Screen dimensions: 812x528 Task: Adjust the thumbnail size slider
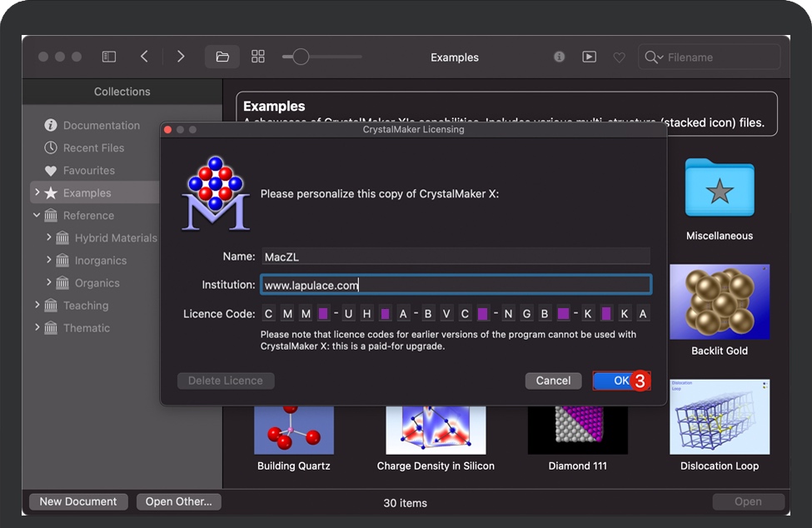301,57
